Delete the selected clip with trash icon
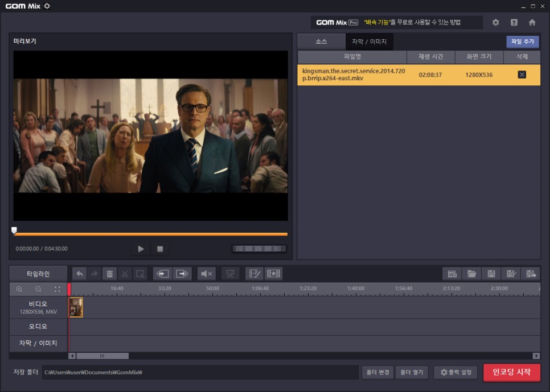550x392 pixels. coord(109,274)
